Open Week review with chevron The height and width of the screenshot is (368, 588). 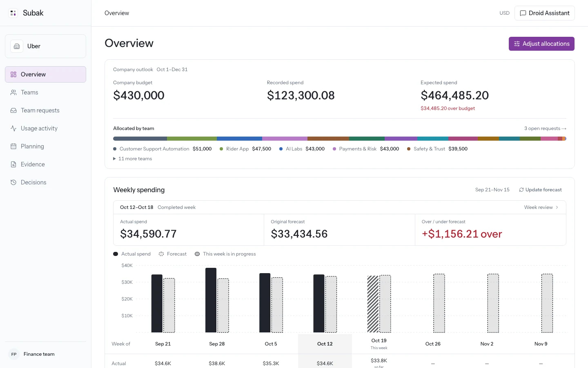click(x=541, y=207)
